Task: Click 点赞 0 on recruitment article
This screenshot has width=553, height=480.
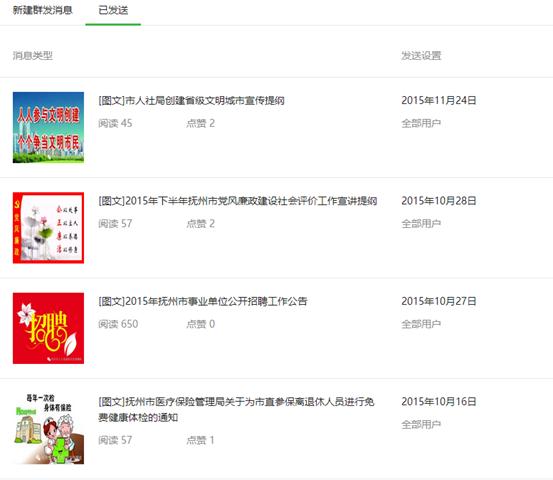Action: click(x=200, y=324)
